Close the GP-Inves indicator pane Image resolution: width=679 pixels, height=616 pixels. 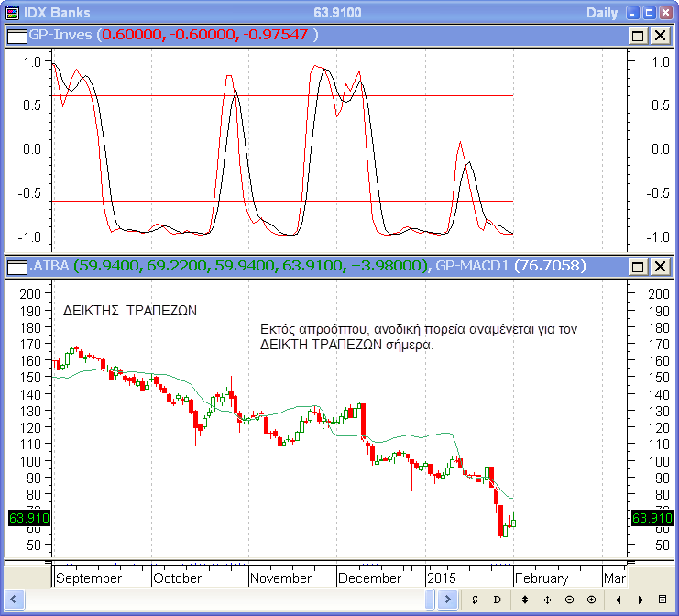coord(661,36)
